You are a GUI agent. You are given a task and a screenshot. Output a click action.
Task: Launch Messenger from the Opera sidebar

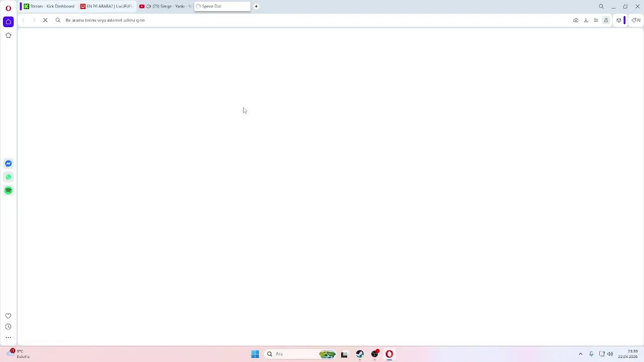[8, 163]
